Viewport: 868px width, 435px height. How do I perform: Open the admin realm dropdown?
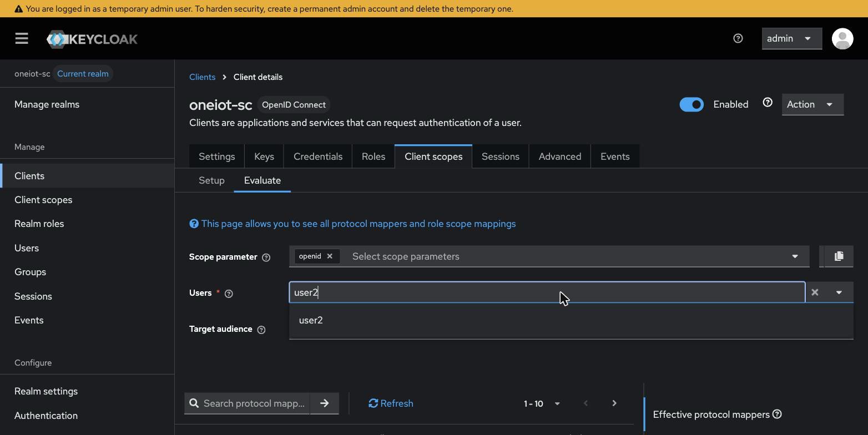(x=791, y=38)
